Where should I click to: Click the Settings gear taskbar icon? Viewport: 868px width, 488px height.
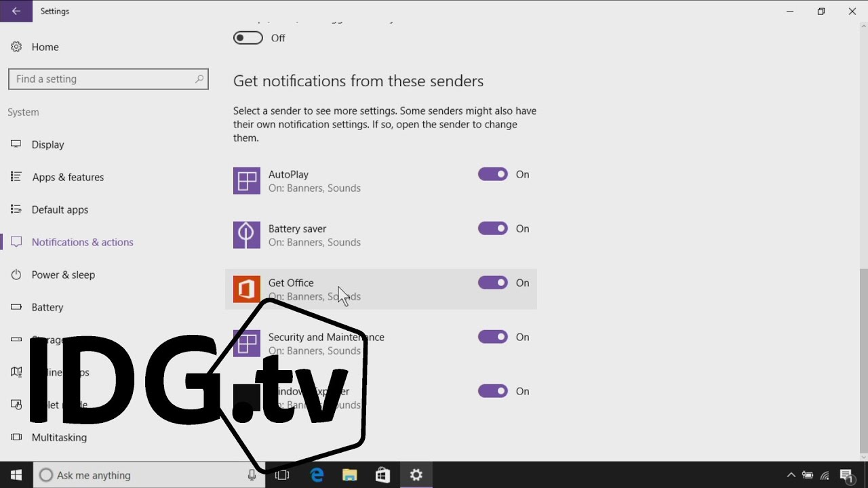click(x=416, y=475)
